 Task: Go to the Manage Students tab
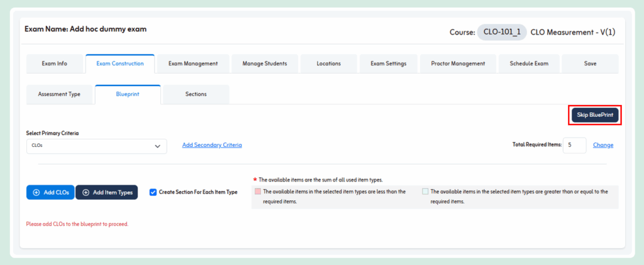(265, 63)
